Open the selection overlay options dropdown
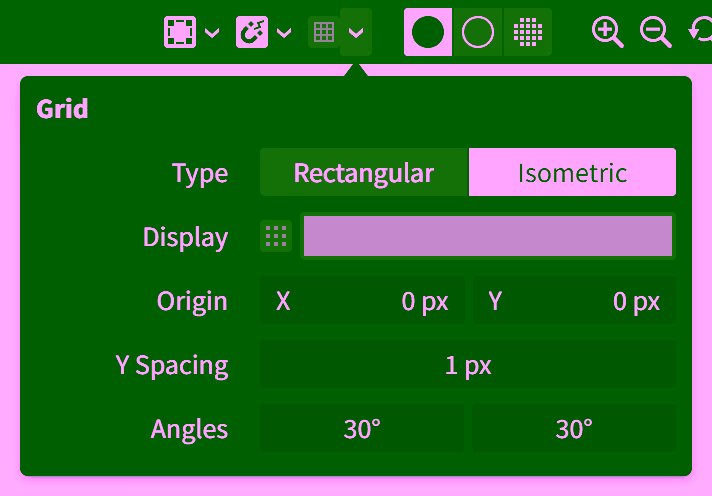The height and width of the screenshot is (496, 712). coord(212,33)
